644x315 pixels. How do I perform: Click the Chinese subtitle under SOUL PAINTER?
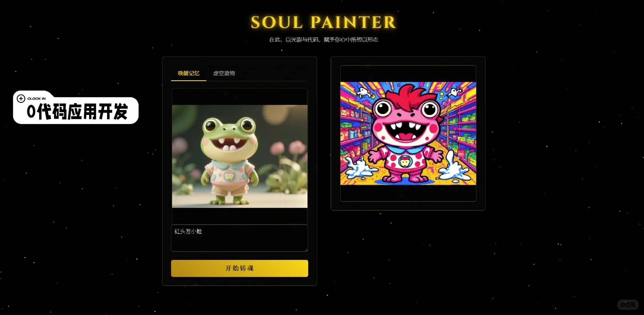323,39
